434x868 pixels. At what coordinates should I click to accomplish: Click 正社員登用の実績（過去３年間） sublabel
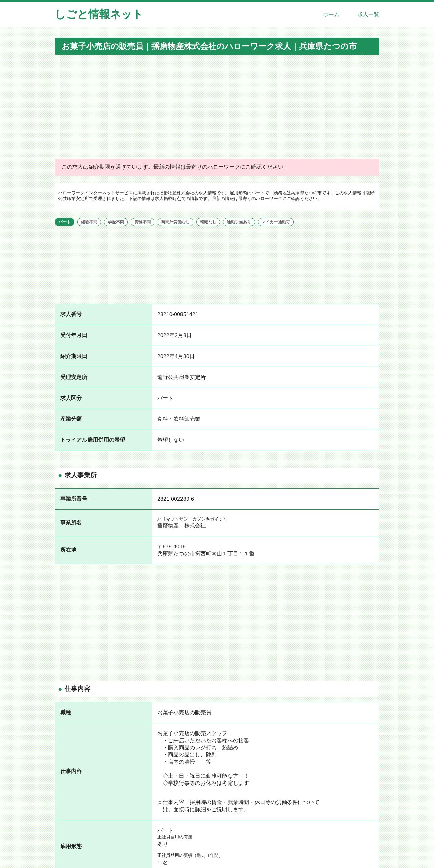click(x=190, y=855)
